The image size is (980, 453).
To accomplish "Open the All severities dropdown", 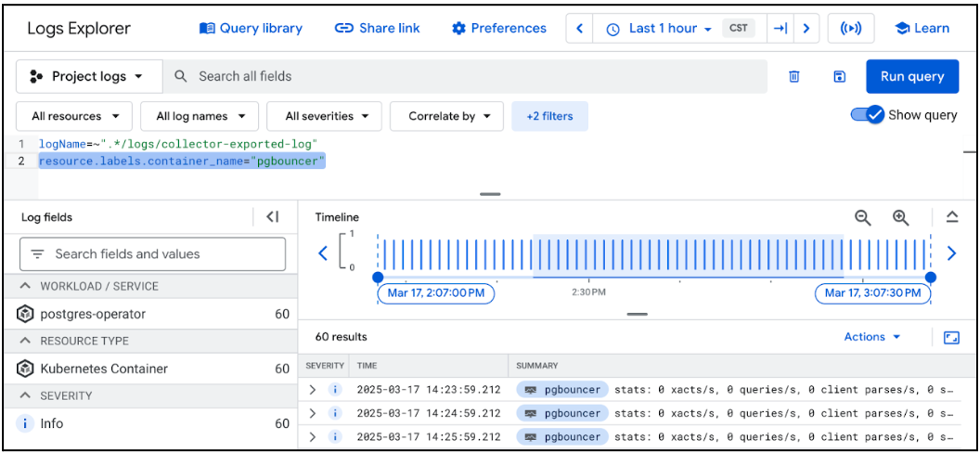I will click(325, 116).
